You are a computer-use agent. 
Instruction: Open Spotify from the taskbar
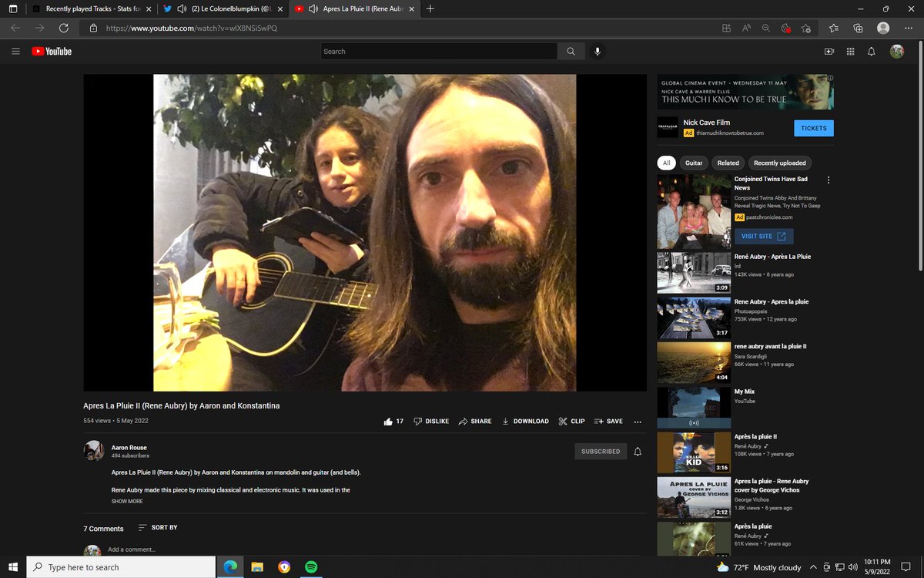(311, 566)
